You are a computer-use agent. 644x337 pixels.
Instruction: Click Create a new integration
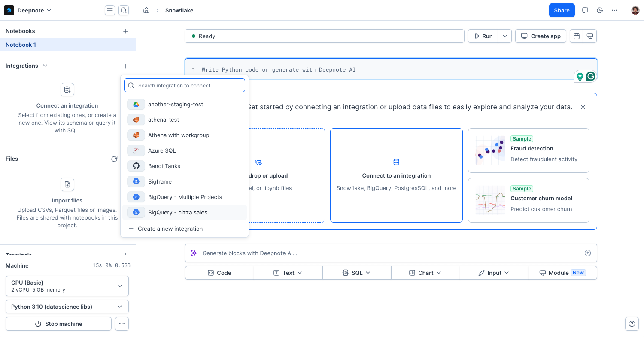point(185,229)
